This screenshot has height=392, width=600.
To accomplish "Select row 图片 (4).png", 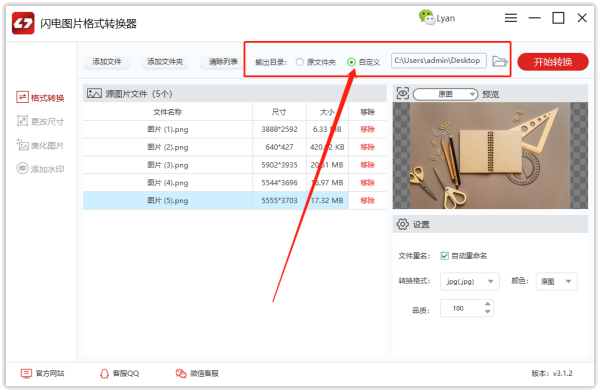I will click(235, 183).
